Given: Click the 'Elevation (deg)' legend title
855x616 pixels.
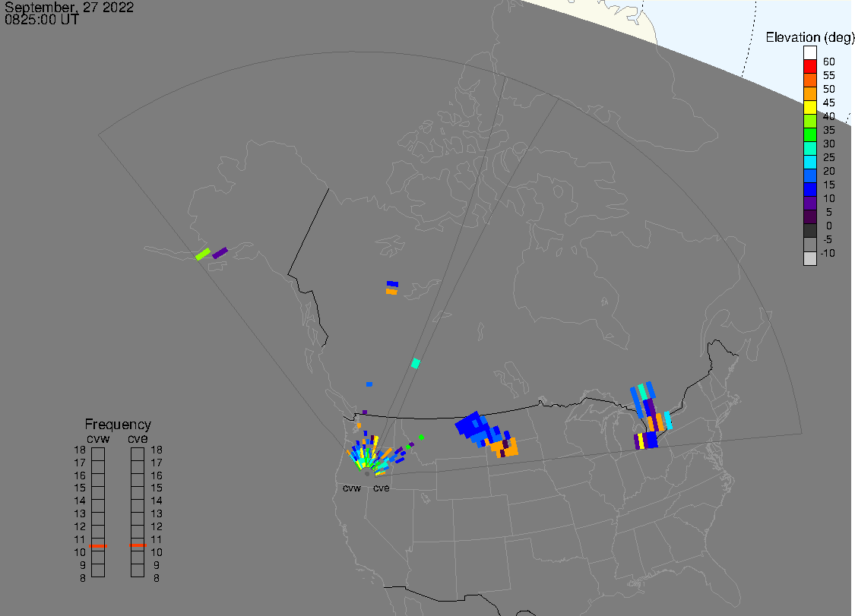Looking at the screenshot, I should click(809, 38).
